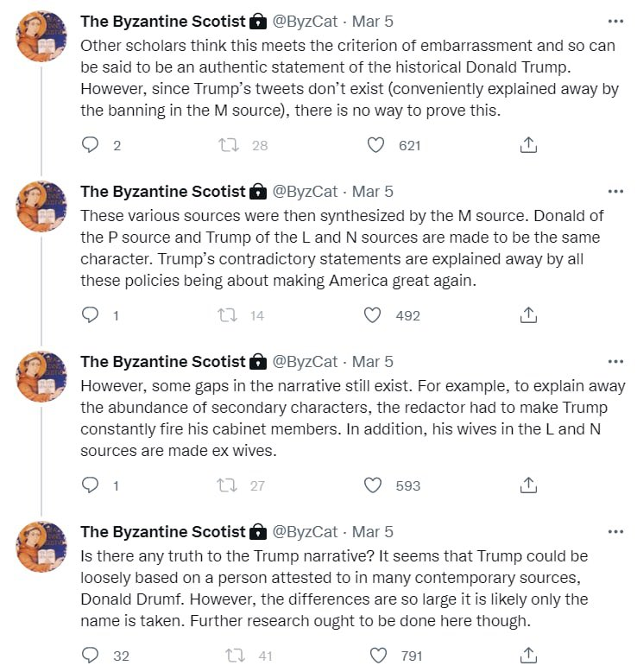
Task: Retweet the tweet with 14 retweets
Action: [227, 315]
